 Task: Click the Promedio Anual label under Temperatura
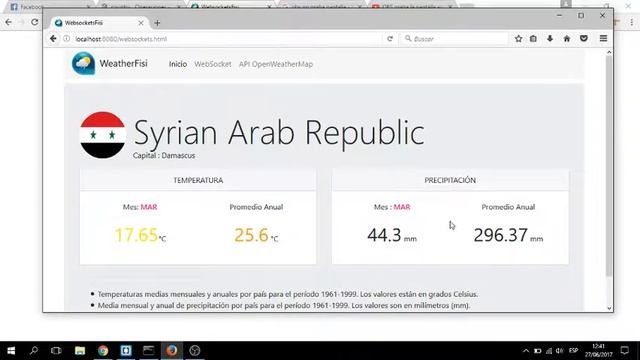(256, 207)
